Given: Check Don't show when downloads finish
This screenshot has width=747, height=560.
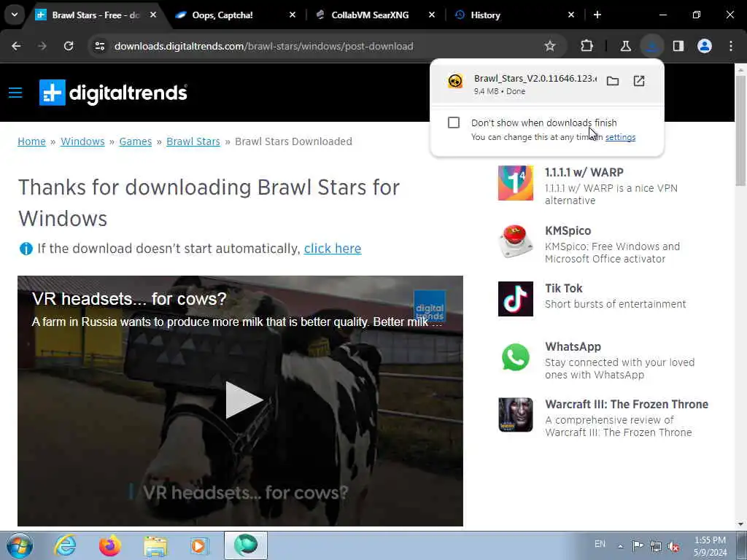Looking at the screenshot, I should (x=454, y=122).
